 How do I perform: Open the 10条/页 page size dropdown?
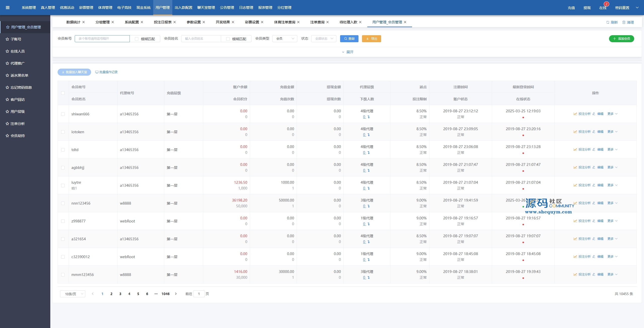[x=72, y=294]
